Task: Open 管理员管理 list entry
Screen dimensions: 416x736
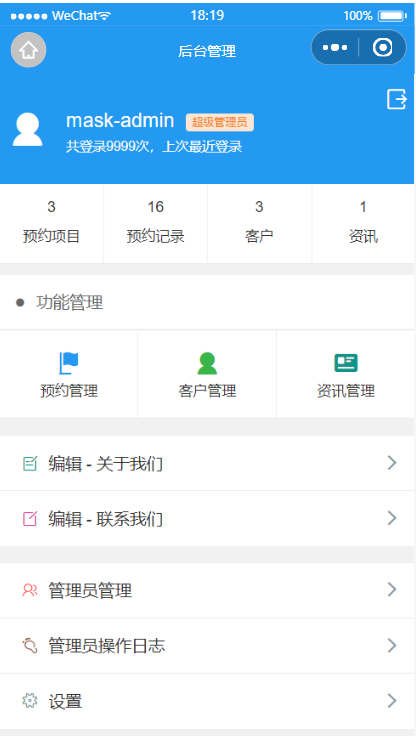Action: 207,590
